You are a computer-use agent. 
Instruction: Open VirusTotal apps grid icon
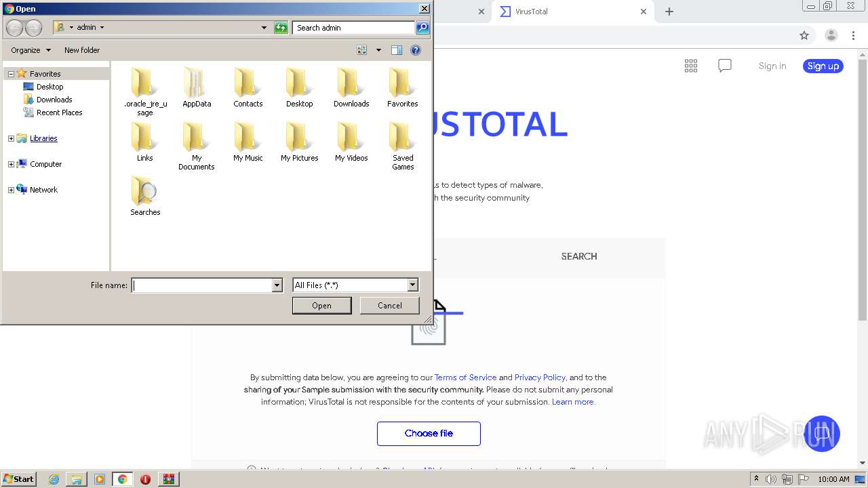click(x=691, y=66)
